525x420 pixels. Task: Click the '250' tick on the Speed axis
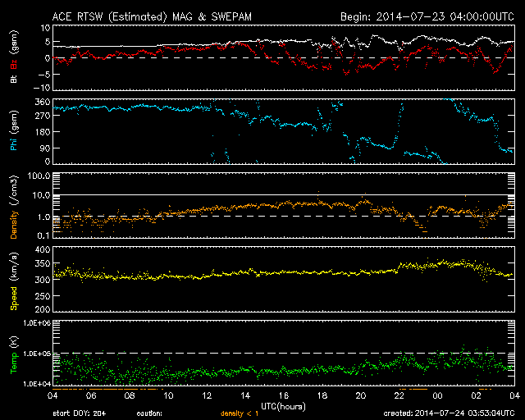click(43, 296)
